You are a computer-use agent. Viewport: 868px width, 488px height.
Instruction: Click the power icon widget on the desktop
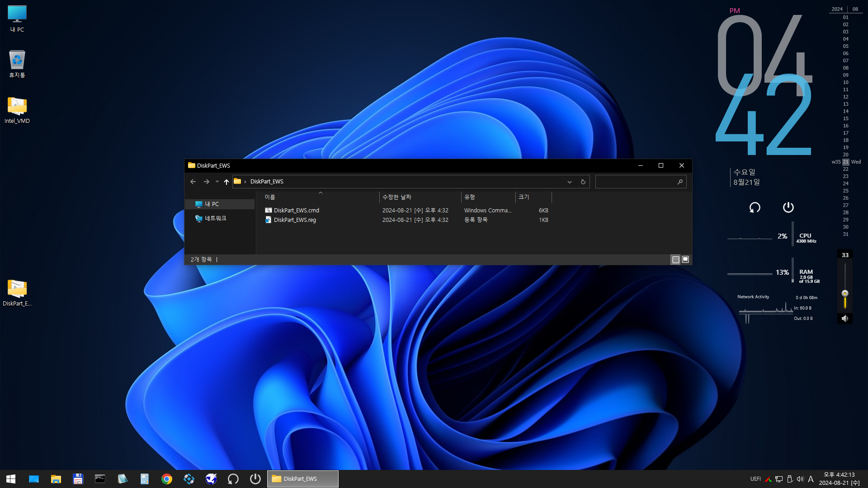coord(788,207)
